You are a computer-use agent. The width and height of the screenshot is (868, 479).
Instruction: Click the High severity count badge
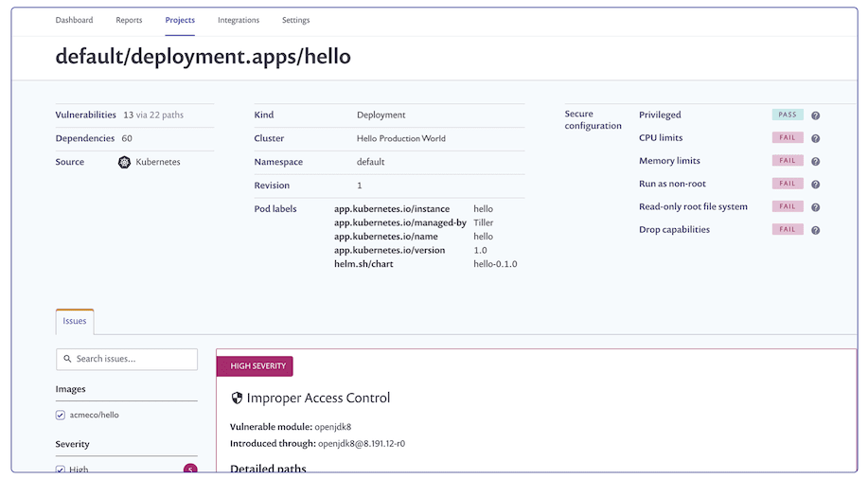pos(190,470)
